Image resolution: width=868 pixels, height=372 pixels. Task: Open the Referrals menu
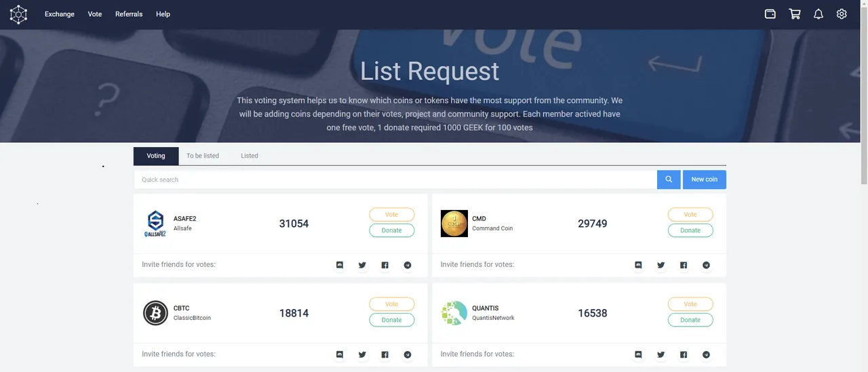[129, 14]
